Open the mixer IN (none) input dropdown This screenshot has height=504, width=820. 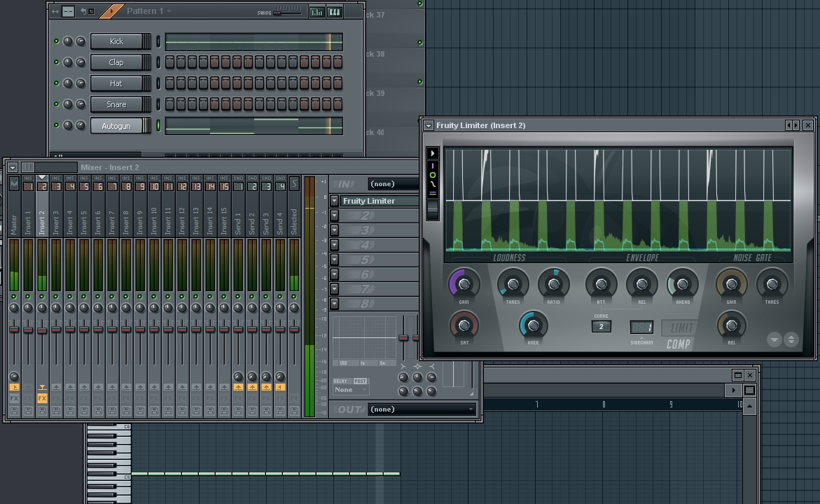coord(394,183)
